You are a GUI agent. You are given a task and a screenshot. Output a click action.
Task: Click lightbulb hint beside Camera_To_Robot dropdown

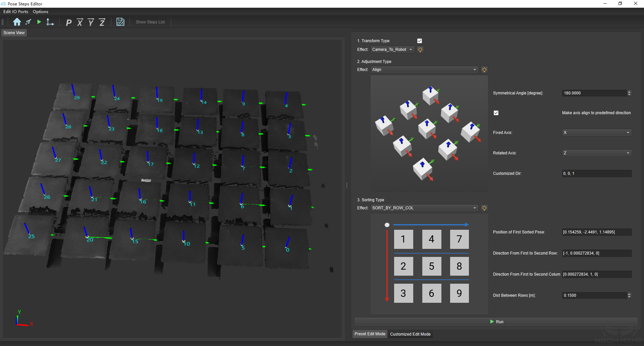420,50
